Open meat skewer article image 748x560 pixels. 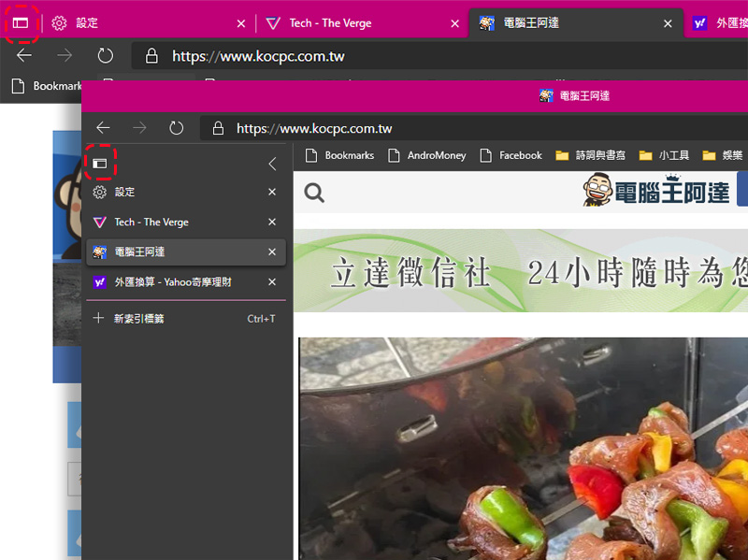(x=524, y=449)
